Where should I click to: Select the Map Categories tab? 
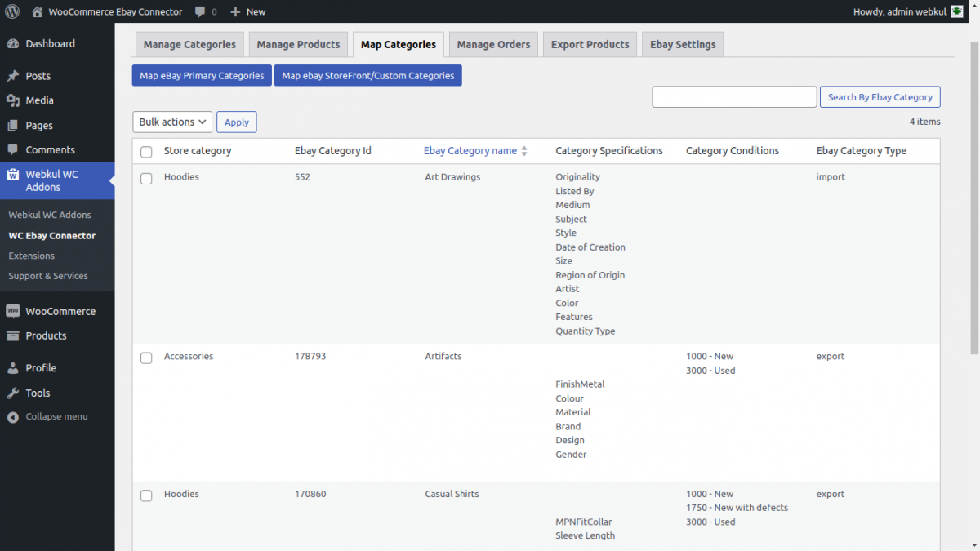click(399, 44)
